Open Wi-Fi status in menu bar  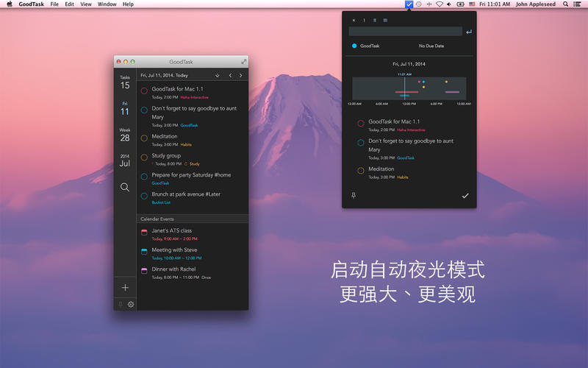point(439,4)
